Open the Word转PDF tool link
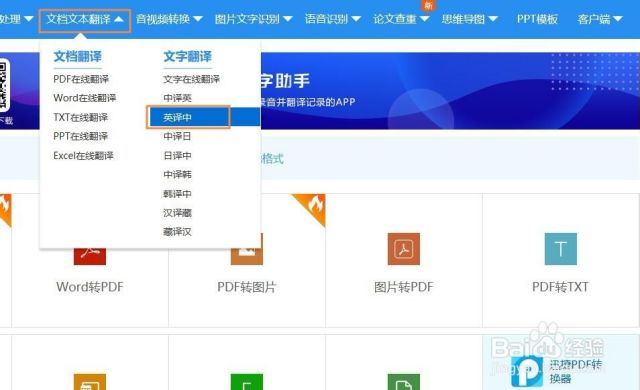The height and width of the screenshot is (390, 640). tap(90, 287)
